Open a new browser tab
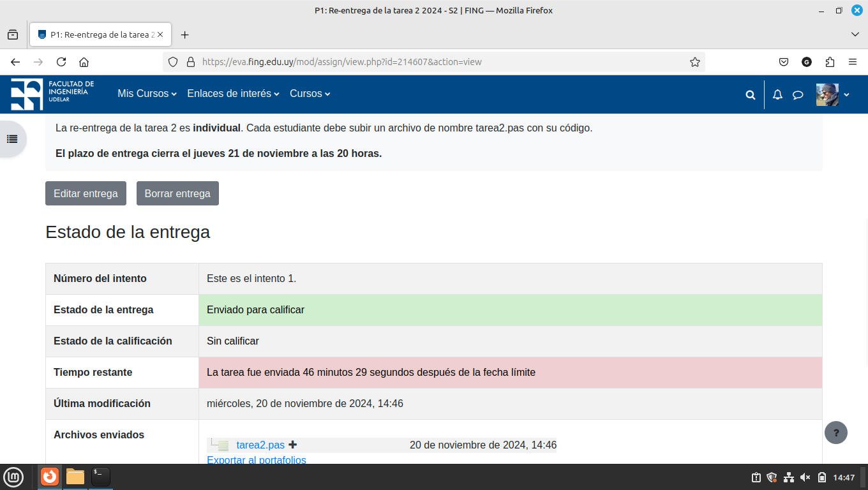 [x=185, y=35]
